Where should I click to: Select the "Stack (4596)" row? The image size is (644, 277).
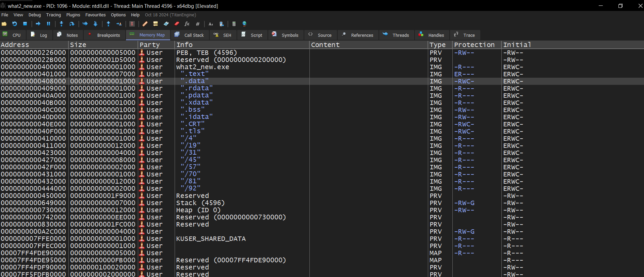(x=322, y=203)
